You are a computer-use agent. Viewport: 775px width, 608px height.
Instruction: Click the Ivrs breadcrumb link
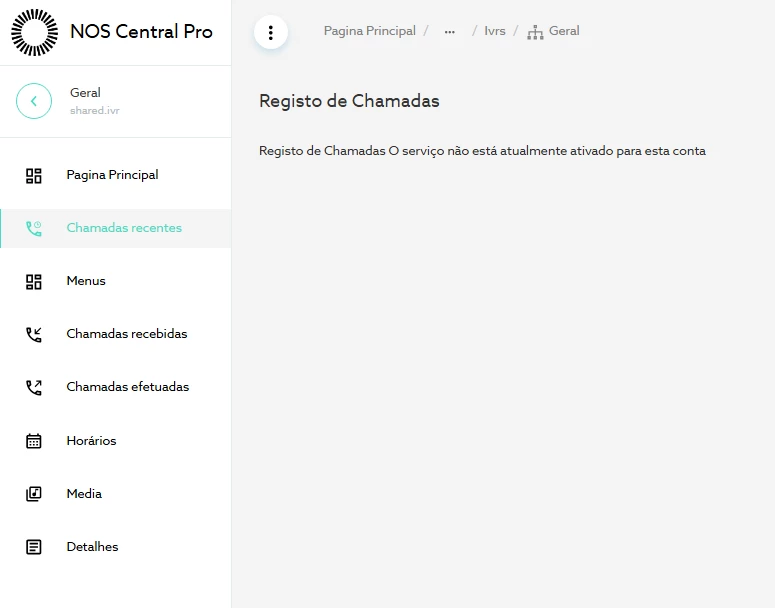click(x=495, y=31)
